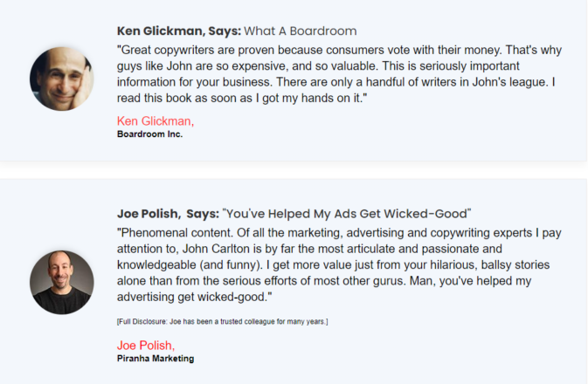
Task: Select the "You've Helped My Ads Get Wicked-Good" title
Action: 347,213
